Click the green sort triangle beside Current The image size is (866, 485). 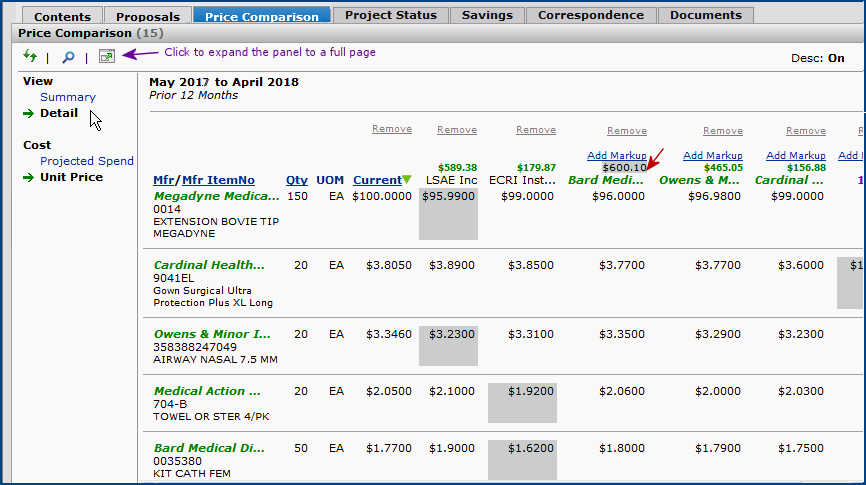pyautogui.click(x=407, y=180)
